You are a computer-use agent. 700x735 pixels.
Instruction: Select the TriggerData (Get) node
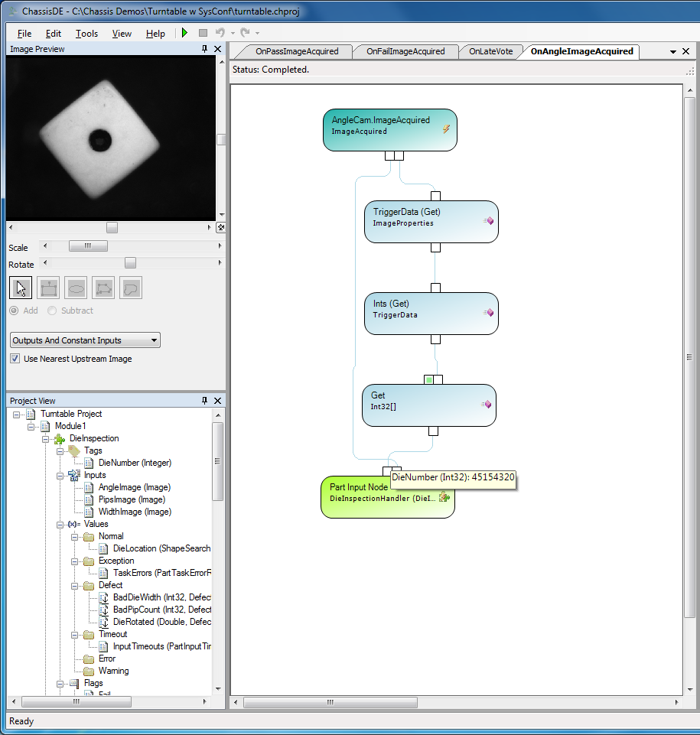click(x=431, y=222)
